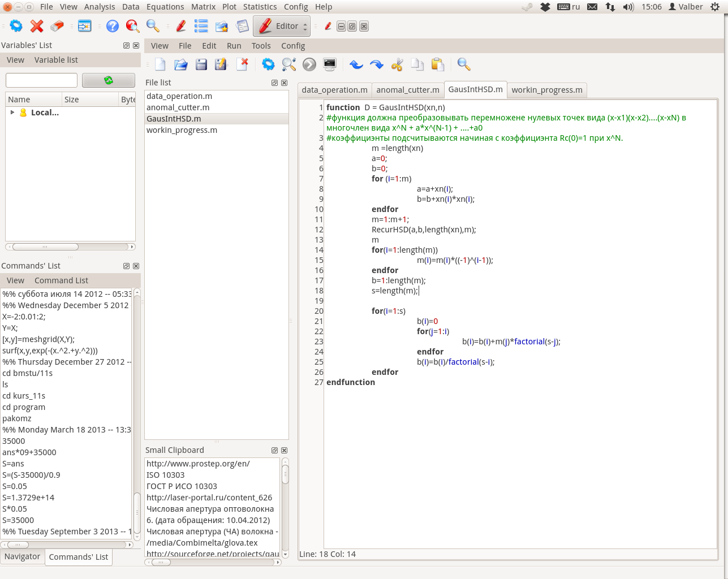
Task: Click the horizontal scrollbar under the variables table
Action: 45,247
